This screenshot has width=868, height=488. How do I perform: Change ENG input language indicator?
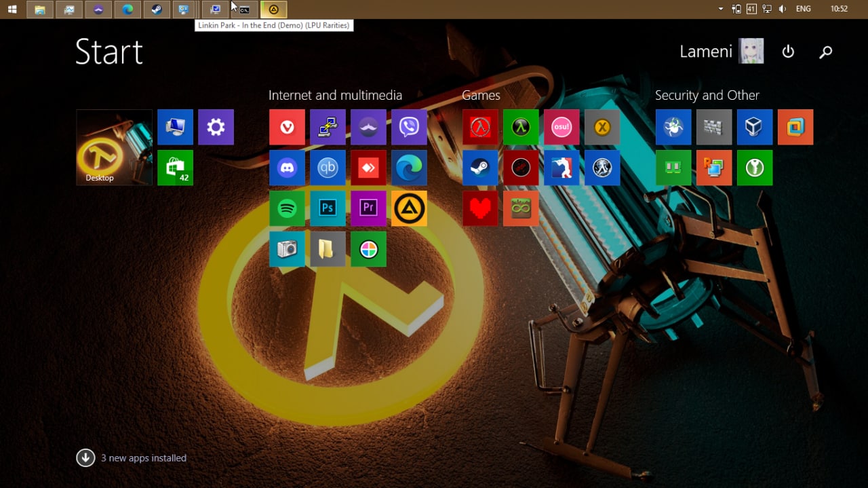803,9
